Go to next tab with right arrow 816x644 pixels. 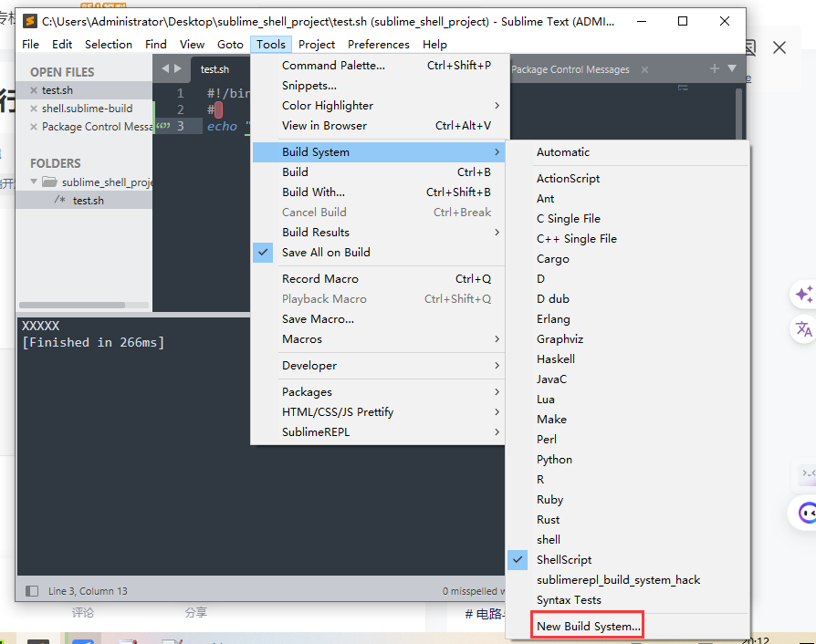178,68
